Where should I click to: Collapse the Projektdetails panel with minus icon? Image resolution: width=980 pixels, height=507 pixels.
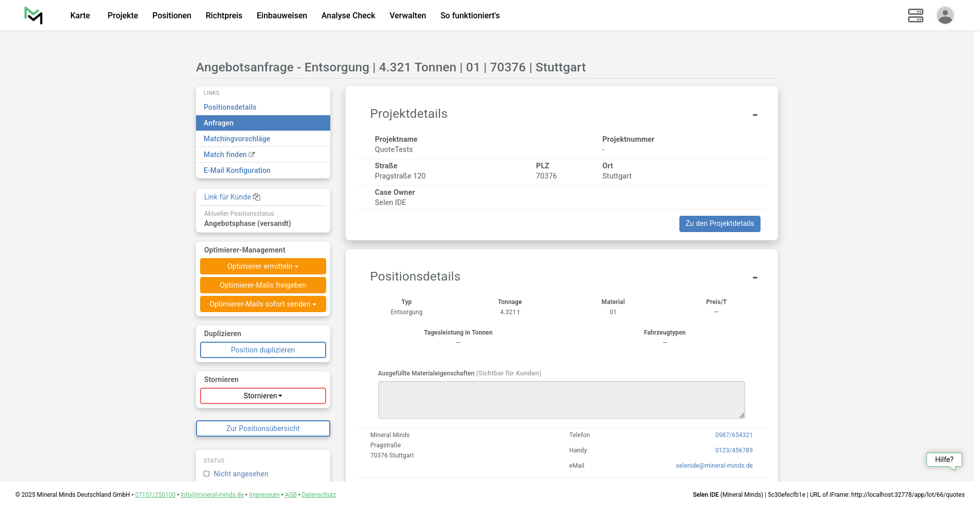[754, 115]
